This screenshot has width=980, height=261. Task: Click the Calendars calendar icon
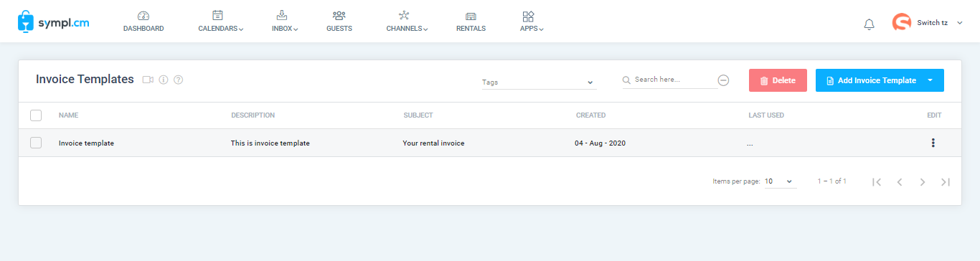tap(218, 15)
